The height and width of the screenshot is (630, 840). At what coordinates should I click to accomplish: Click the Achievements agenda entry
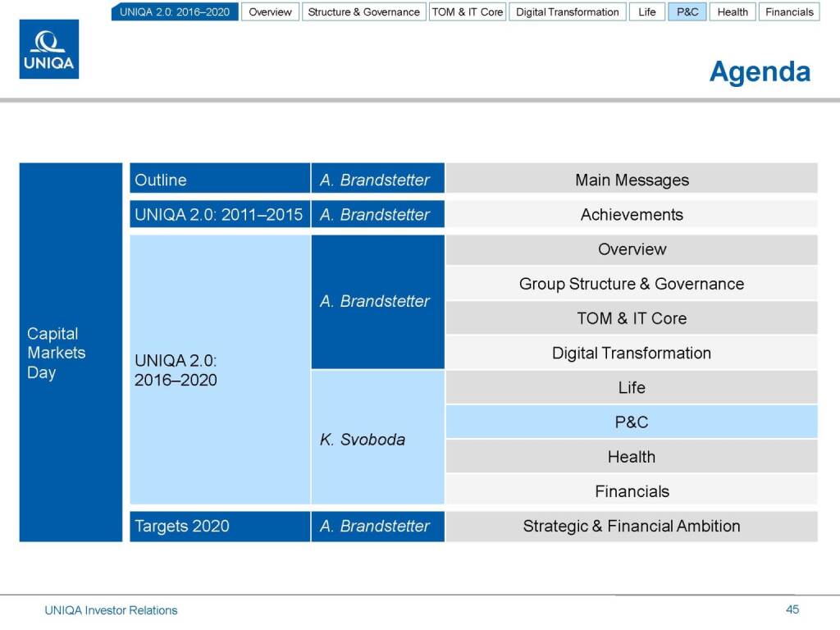click(x=631, y=215)
